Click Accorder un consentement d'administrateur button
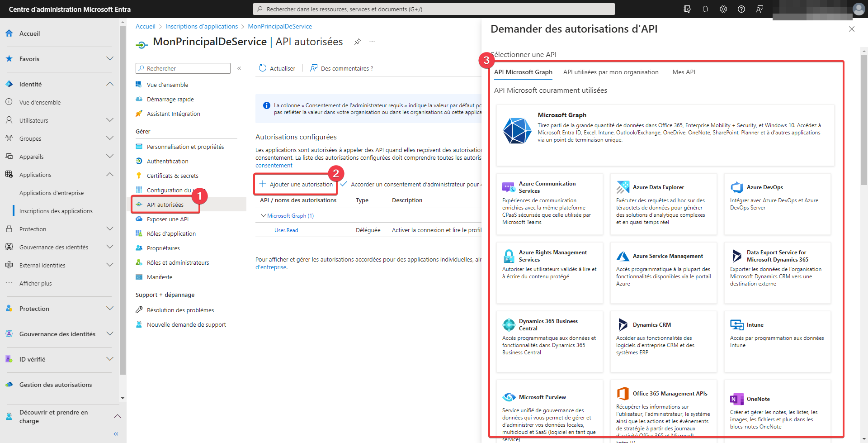868x443 pixels. (x=411, y=184)
